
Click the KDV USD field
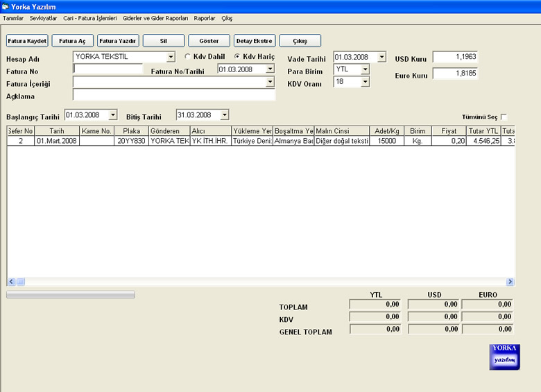433,316
